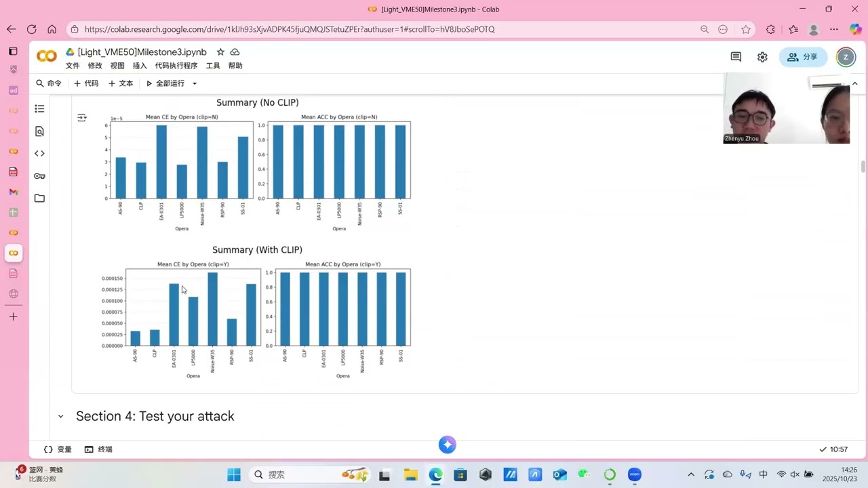The image size is (868, 488).
Task: Add a code cell with 代码
Action: click(x=86, y=83)
